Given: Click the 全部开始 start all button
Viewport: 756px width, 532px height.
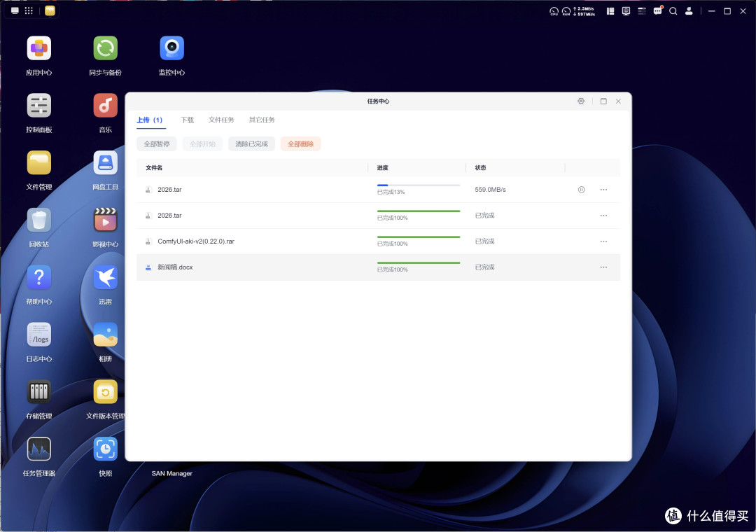Looking at the screenshot, I should coord(202,143).
